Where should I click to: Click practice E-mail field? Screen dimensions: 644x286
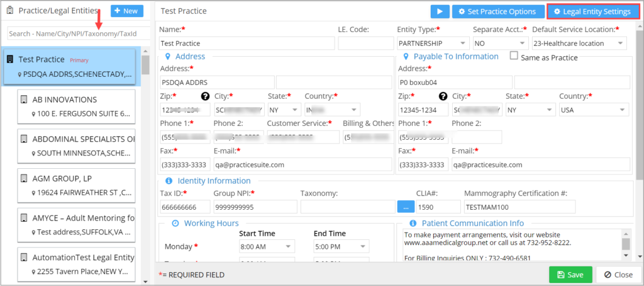[x=303, y=164]
